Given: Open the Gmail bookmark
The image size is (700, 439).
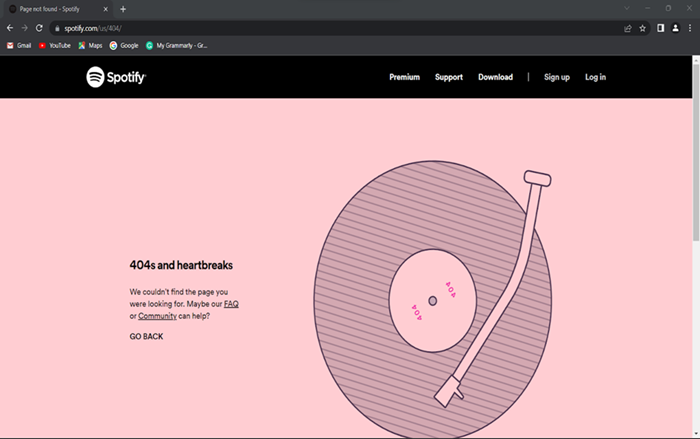Looking at the screenshot, I should (x=19, y=46).
